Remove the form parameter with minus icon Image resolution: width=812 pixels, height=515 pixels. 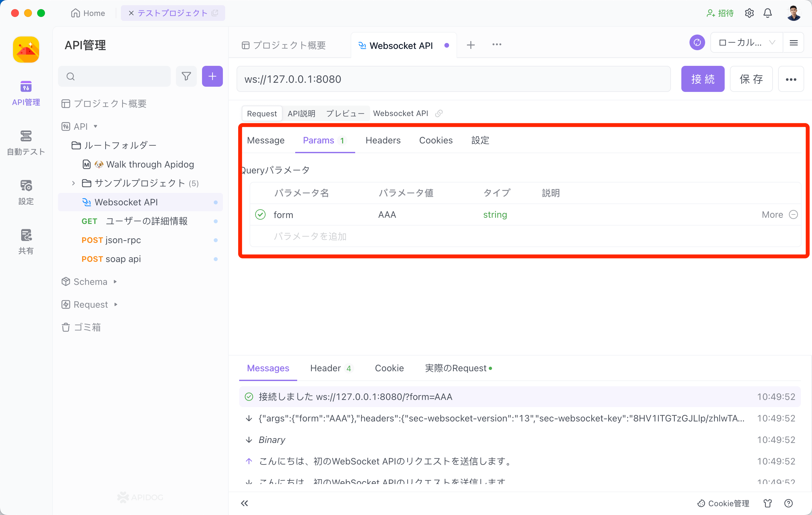click(793, 214)
